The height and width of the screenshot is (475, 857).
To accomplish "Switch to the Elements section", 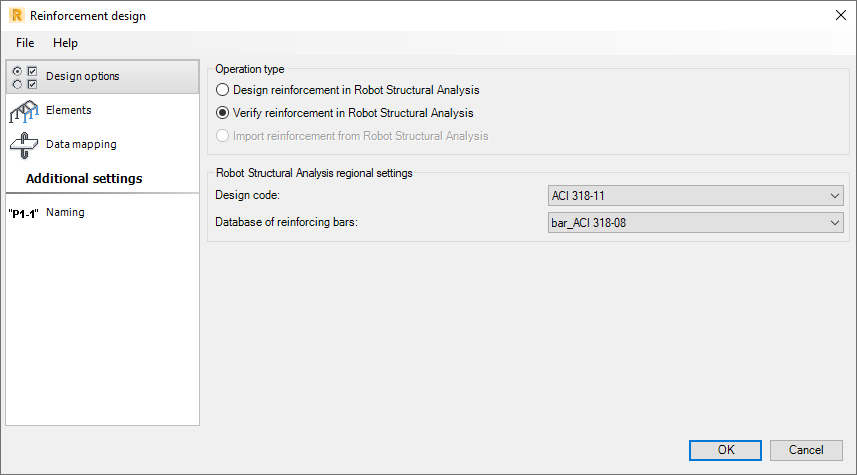I will [68, 110].
